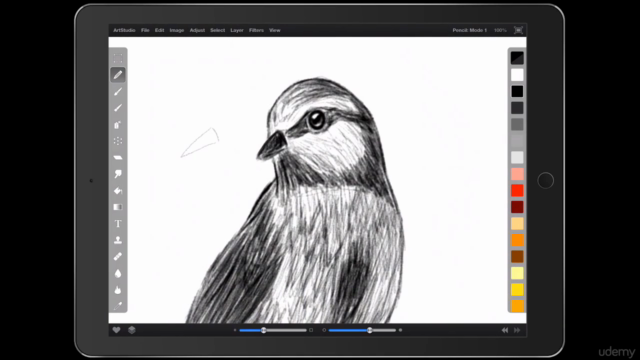The width and height of the screenshot is (640, 360).
Task: Pick the very light gray swatch
Action: pyautogui.click(x=517, y=158)
